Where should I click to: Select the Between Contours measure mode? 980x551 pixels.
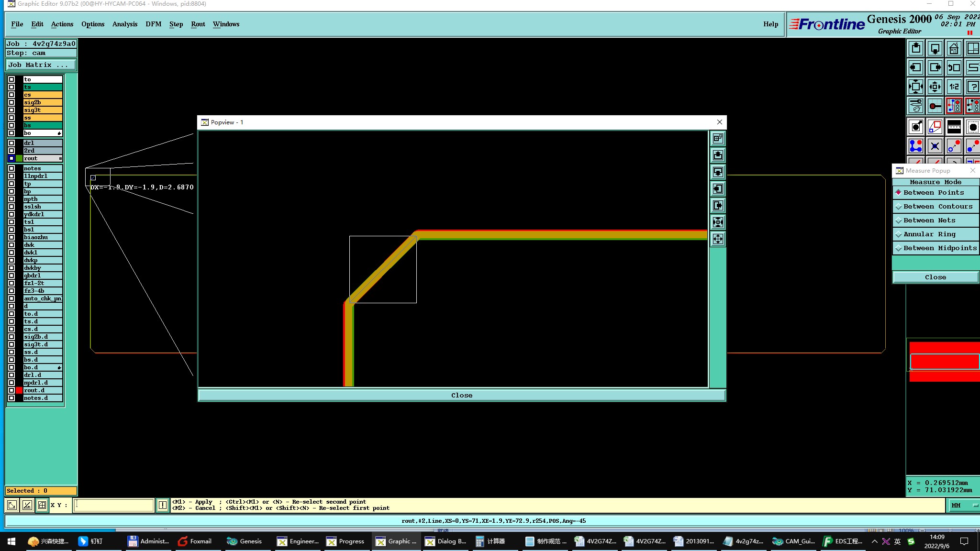click(x=937, y=207)
